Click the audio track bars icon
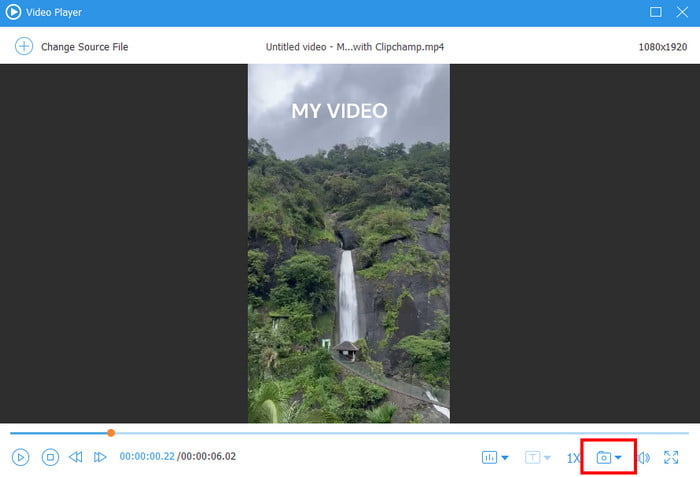The width and height of the screenshot is (700, 477). point(489,458)
